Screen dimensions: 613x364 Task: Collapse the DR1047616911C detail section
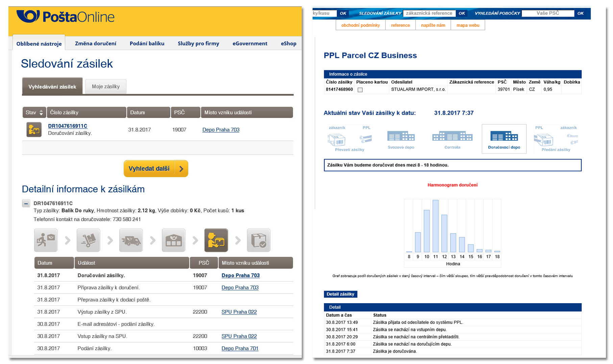coord(26,203)
